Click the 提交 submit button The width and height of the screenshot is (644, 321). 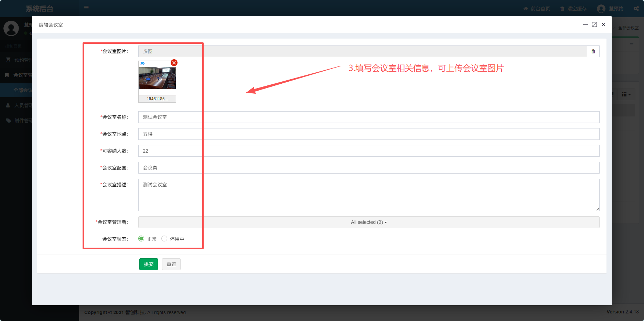[x=149, y=264]
